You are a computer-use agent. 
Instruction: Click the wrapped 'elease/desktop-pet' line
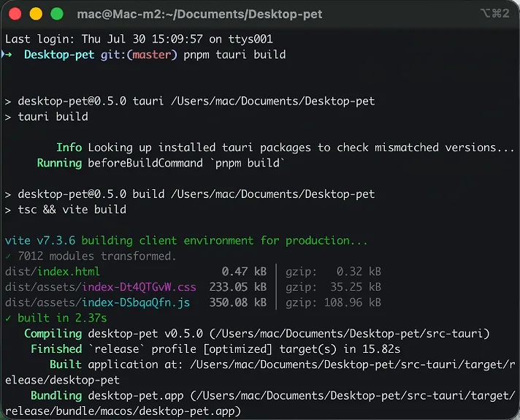[x=62, y=380]
